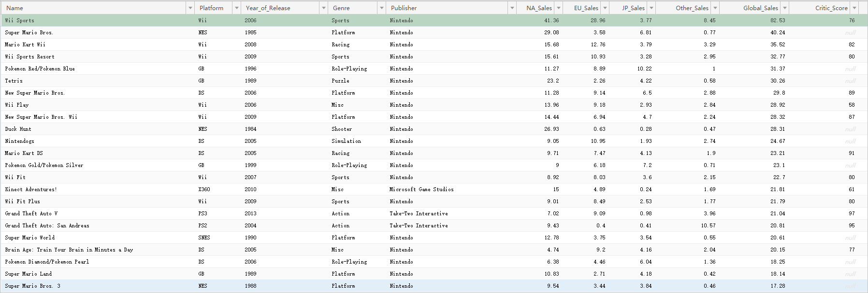
Task: Open the Global_Sales column filter dropdown
Action: (784, 8)
